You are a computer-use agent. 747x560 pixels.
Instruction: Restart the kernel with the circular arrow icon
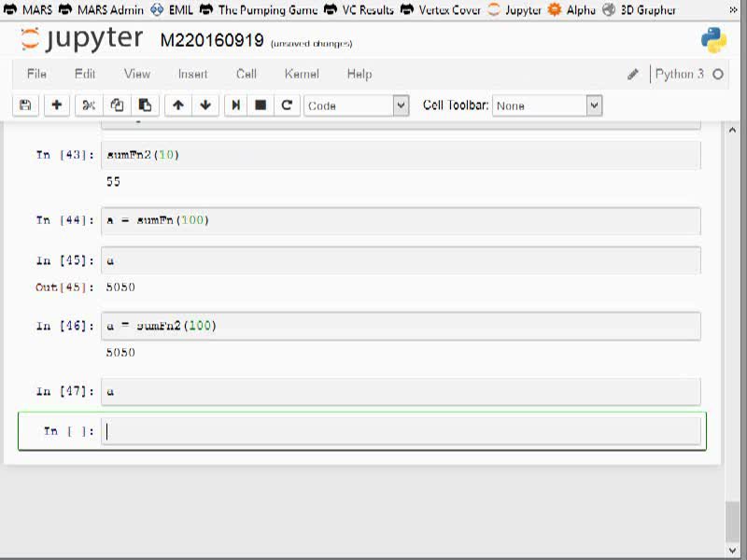point(287,105)
